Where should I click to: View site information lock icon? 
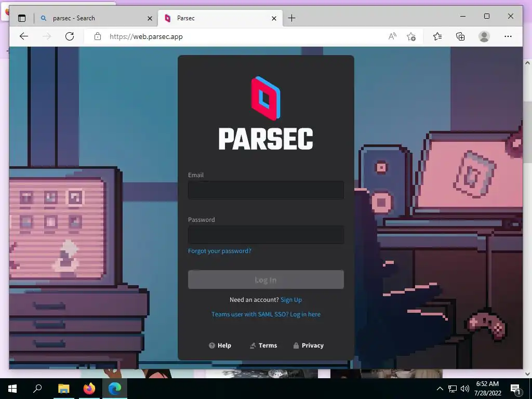coord(98,36)
